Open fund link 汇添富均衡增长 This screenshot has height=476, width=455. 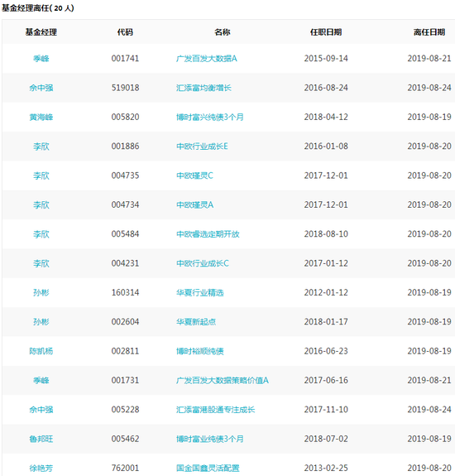[x=204, y=88]
